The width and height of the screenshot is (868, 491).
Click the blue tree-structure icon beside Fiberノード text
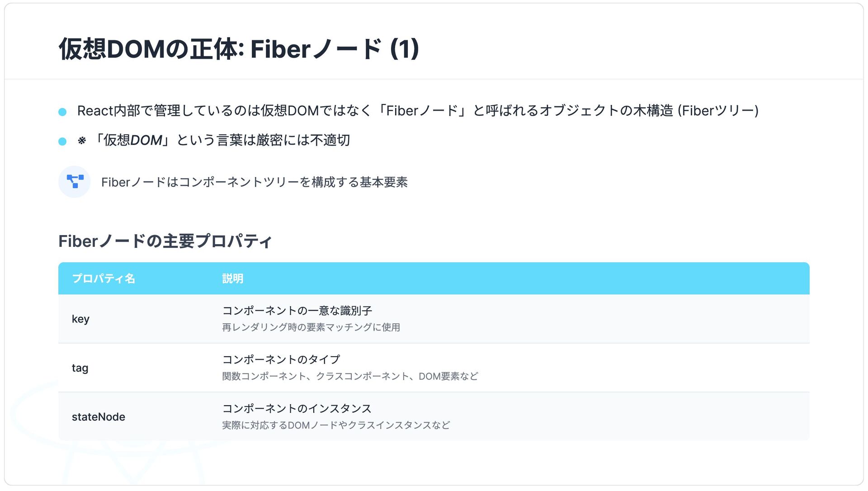coord(75,182)
